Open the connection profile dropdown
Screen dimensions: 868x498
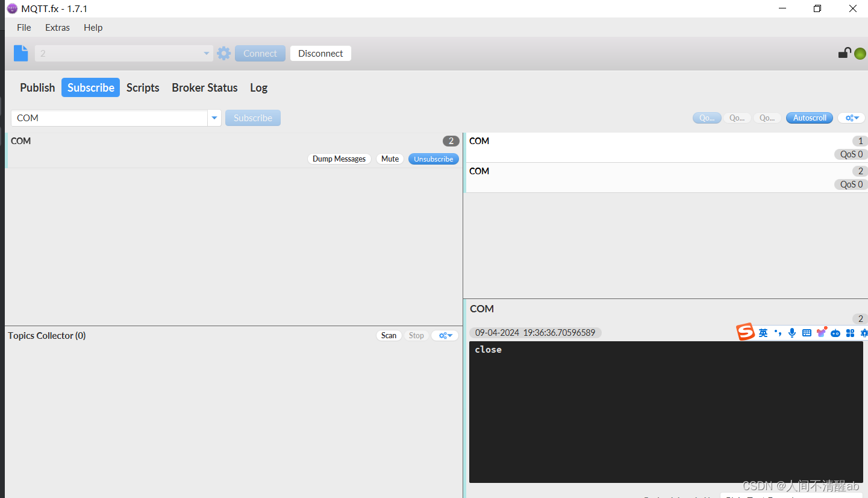pos(205,53)
